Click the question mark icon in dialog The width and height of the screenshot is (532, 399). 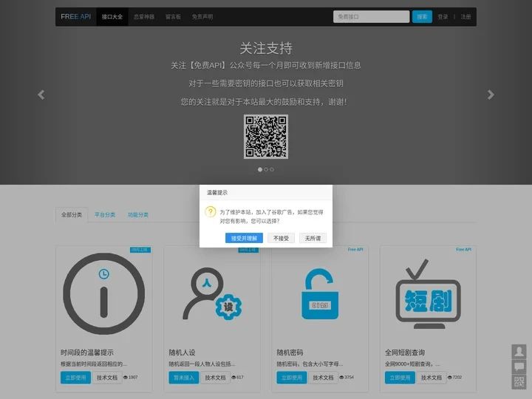click(x=211, y=212)
